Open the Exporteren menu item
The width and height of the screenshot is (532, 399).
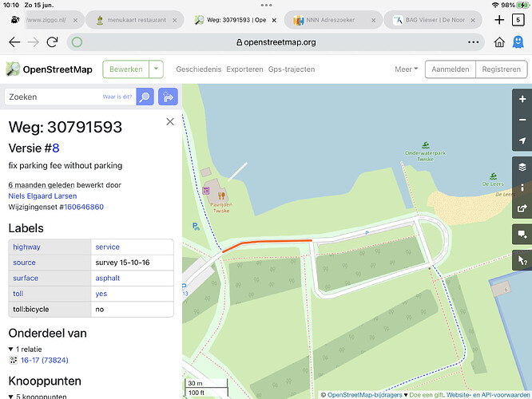pyautogui.click(x=244, y=69)
